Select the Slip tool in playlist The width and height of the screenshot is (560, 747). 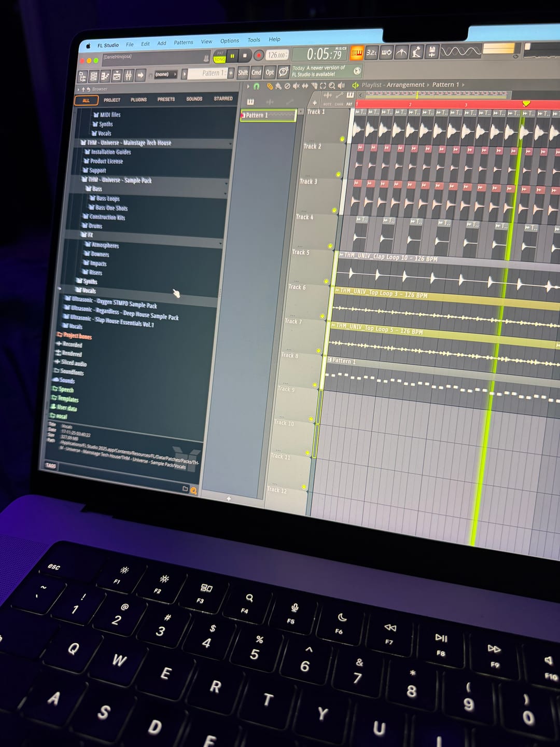(x=305, y=86)
